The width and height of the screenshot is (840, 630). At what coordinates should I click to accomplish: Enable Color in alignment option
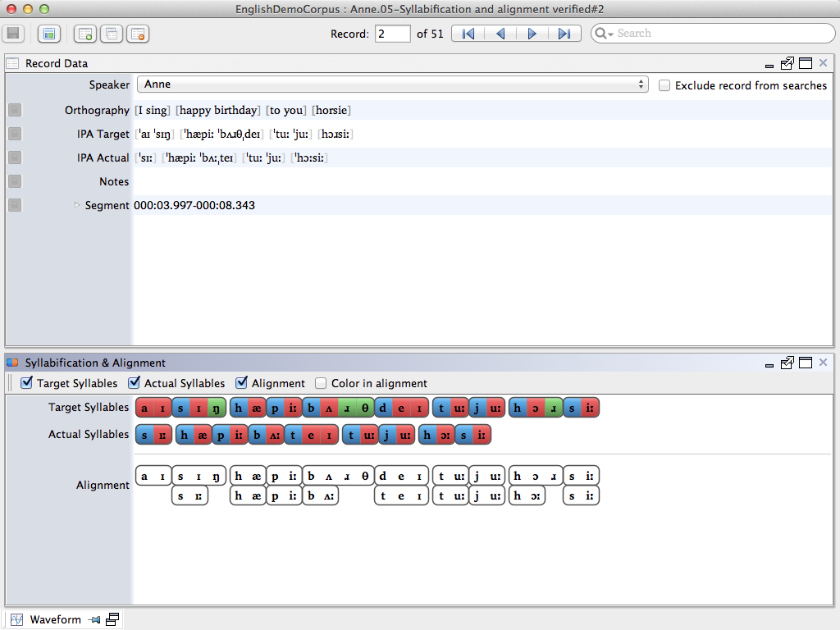pos(322,383)
